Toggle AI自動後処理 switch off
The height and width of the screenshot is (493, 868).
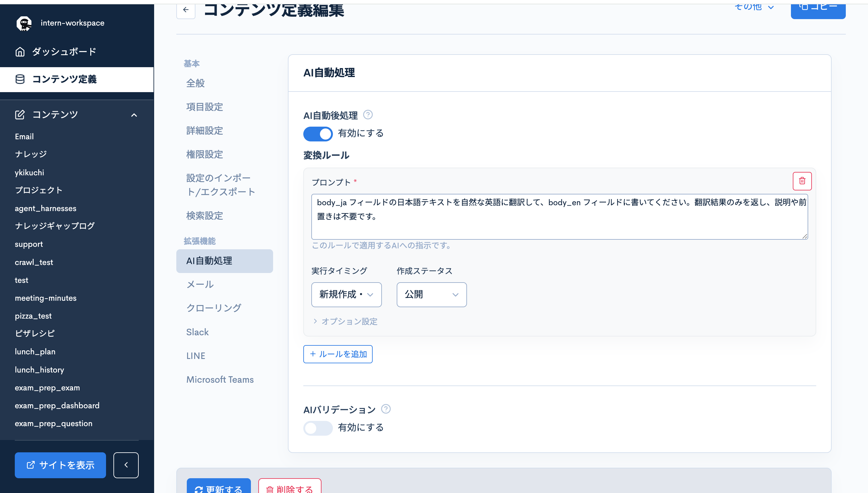click(x=318, y=134)
